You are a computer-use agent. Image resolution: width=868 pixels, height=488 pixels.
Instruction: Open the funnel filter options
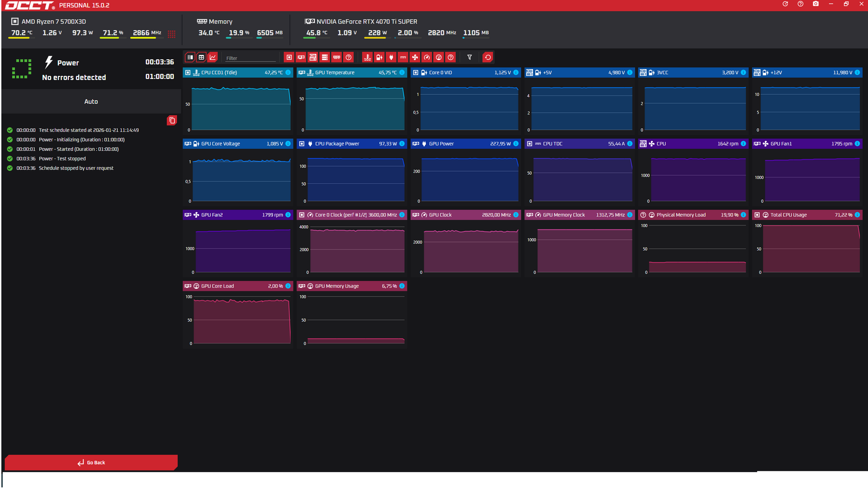(470, 57)
